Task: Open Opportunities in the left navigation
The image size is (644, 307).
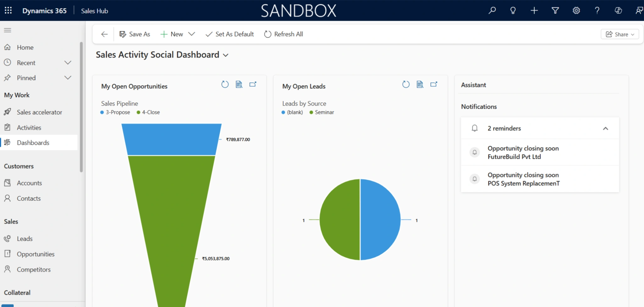Action: (x=36, y=254)
